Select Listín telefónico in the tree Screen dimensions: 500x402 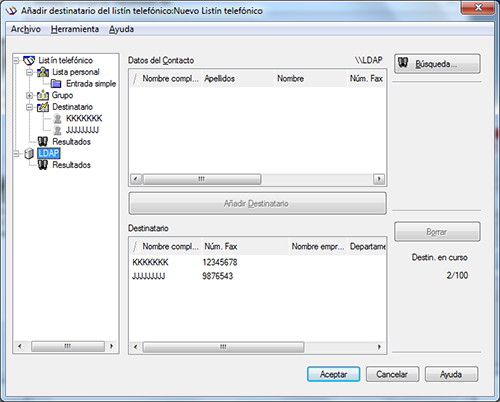[66, 60]
